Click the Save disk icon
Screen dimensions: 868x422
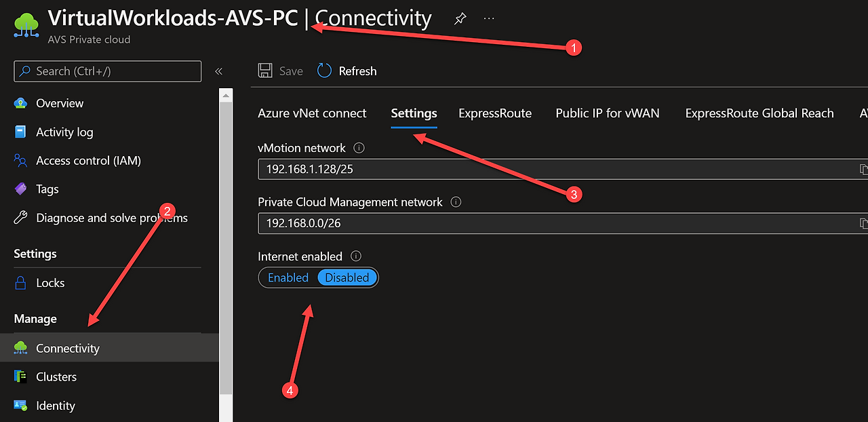265,71
